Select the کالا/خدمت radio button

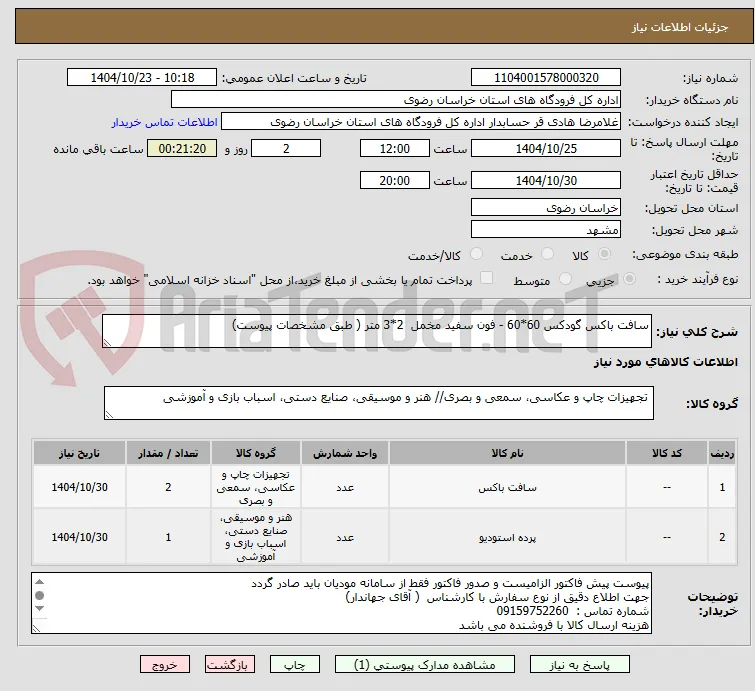(x=476, y=254)
